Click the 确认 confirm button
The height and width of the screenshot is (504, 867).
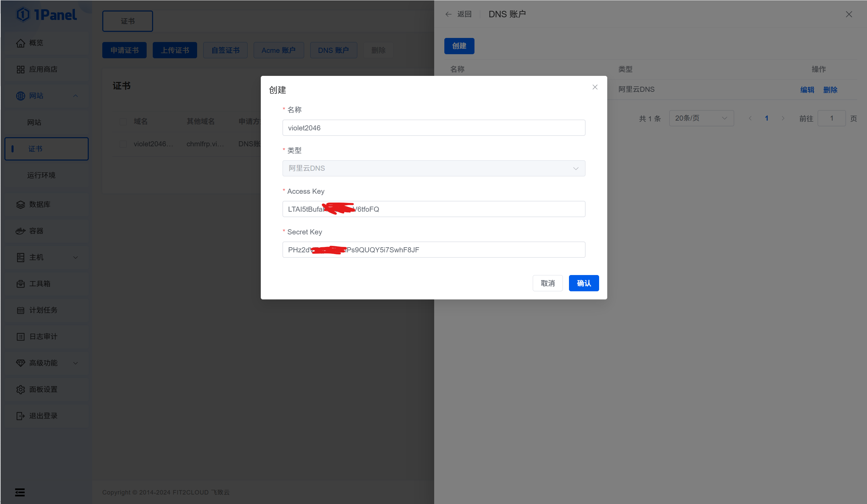tap(584, 283)
